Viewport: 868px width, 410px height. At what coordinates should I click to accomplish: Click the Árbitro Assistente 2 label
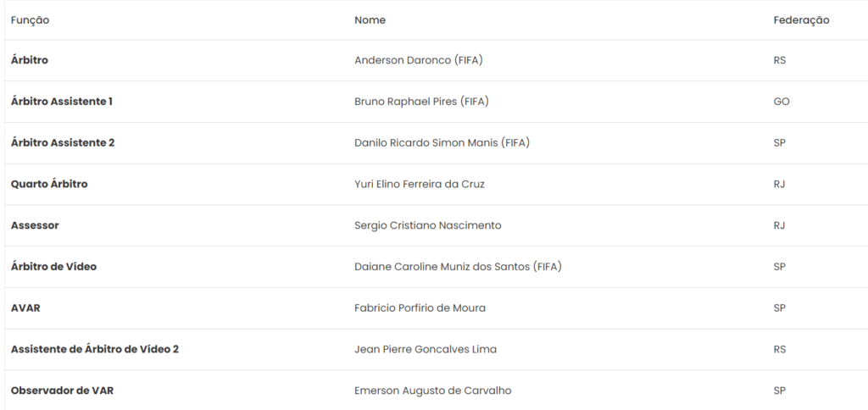click(63, 143)
